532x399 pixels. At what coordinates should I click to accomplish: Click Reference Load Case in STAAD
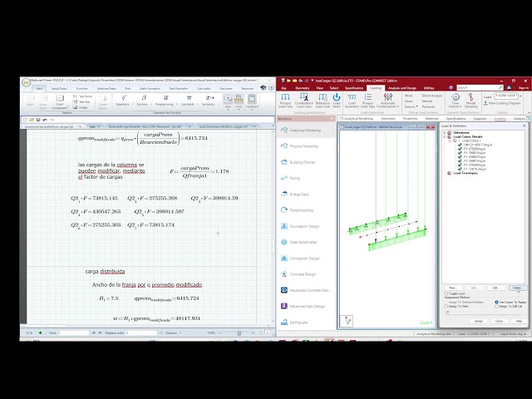point(323,101)
